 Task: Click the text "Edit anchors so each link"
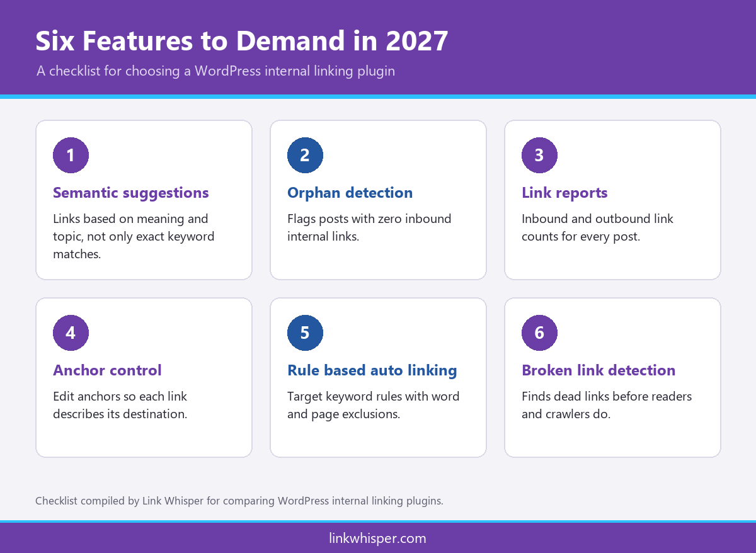click(x=120, y=397)
